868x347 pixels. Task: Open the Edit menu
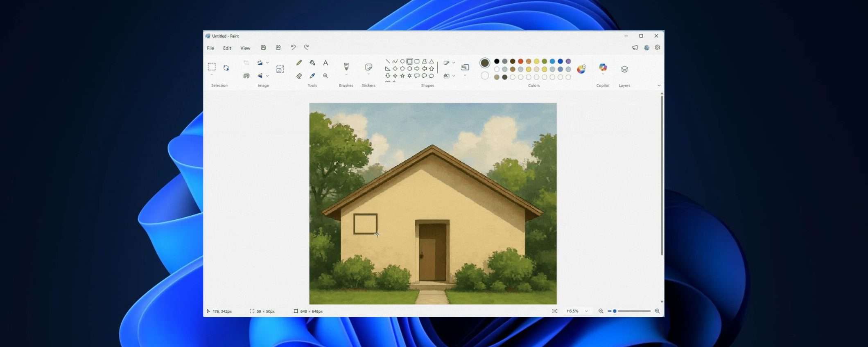coord(227,48)
